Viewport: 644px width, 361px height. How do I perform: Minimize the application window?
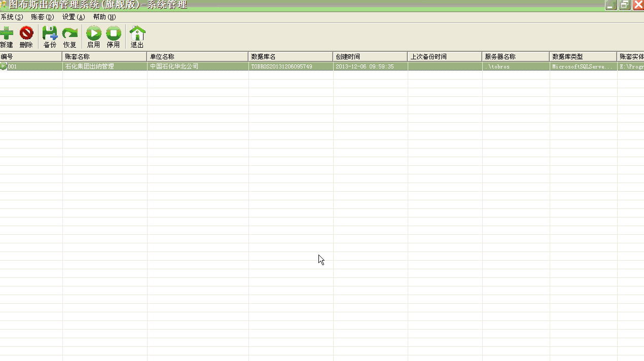click(611, 5)
